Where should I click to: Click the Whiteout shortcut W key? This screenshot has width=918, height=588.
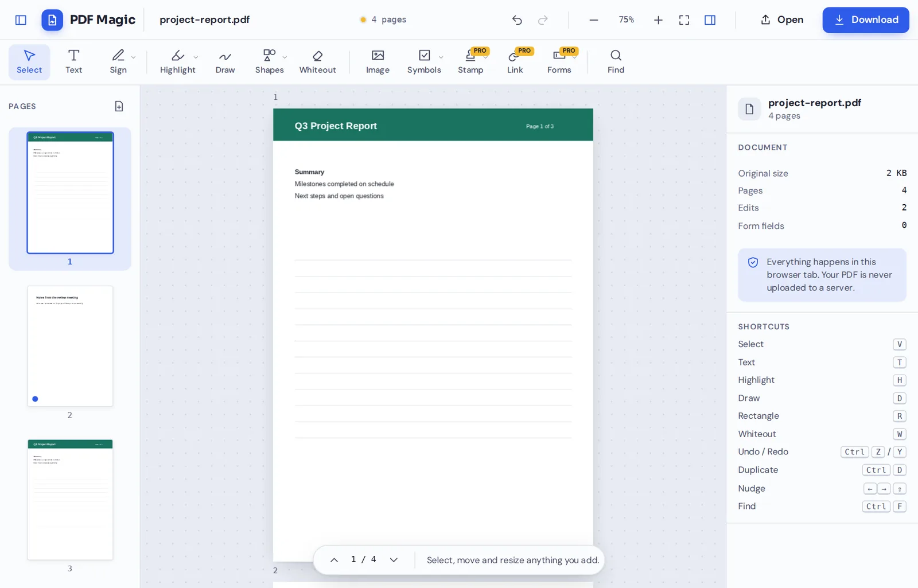tap(899, 434)
